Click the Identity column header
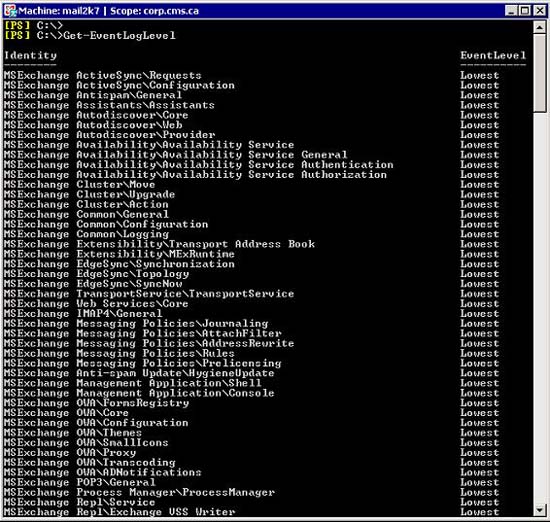Viewport: 550px width, 522px height. (31, 55)
